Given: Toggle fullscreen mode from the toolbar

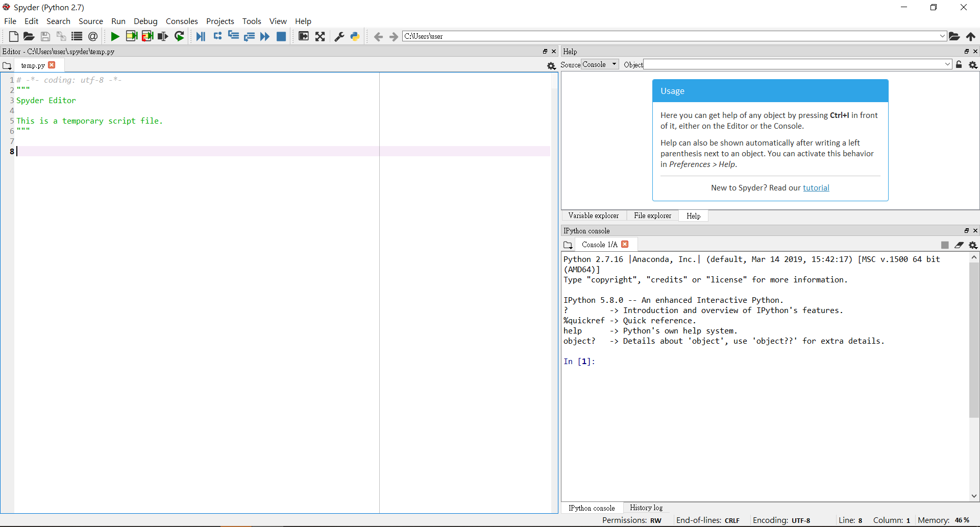Looking at the screenshot, I should (x=320, y=36).
